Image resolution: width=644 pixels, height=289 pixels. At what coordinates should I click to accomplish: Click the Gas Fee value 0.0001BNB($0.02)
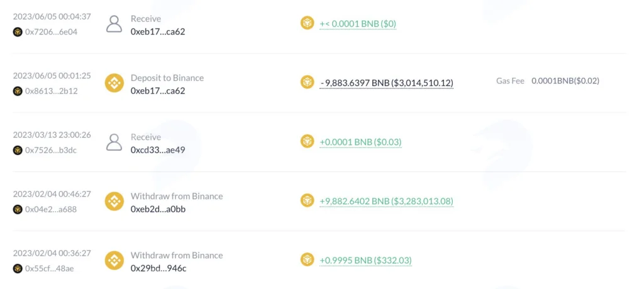(565, 81)
